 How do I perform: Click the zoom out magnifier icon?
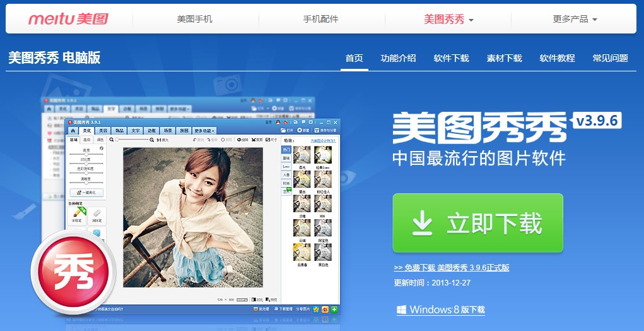(x=112, y=140)
